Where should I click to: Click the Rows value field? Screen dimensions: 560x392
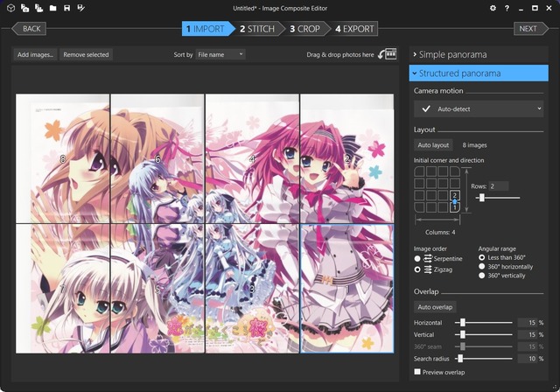(498, 186)
